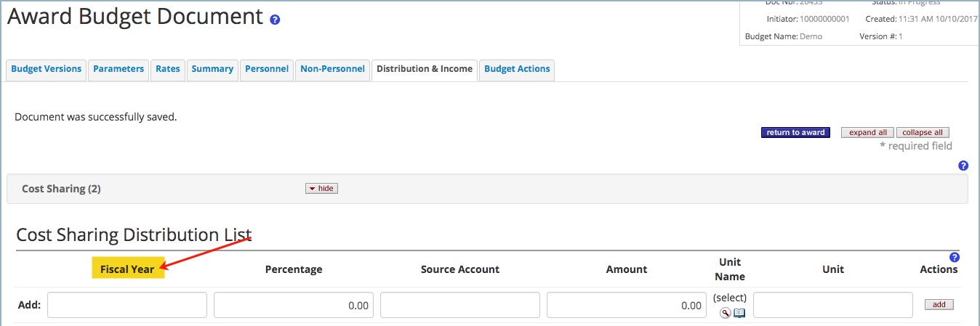Click Cost Sharing Distribution List heading
The height and width of the screenshot is (326, 980).
click(134, 235)
